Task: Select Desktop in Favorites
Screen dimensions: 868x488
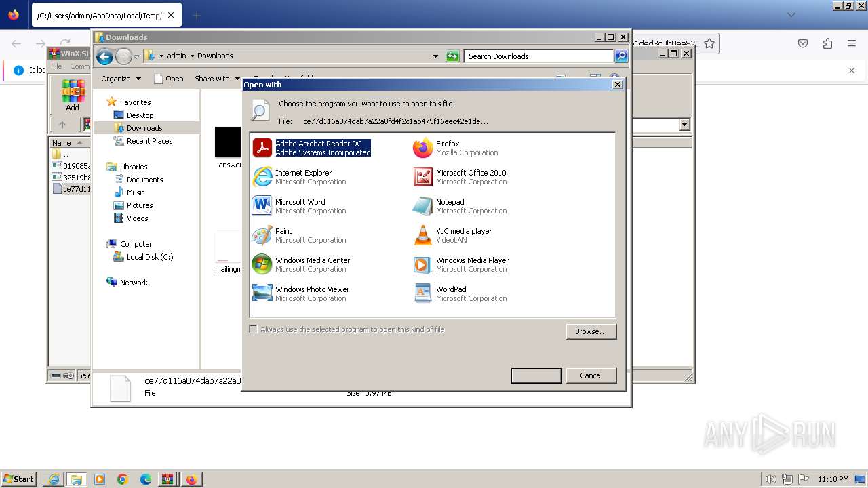Action: (x=140, y=115)
